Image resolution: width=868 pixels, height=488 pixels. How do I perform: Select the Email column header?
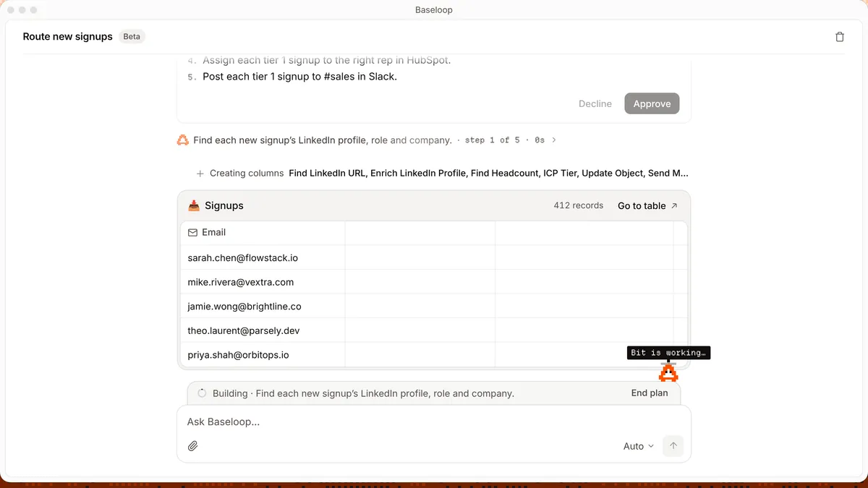263,233
